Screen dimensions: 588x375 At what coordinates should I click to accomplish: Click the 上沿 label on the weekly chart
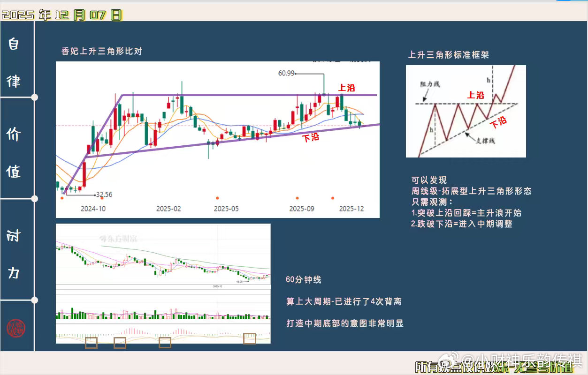pos(347,88)
